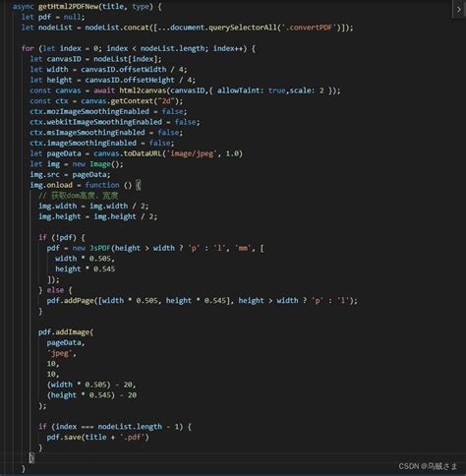Click the 'if (!pdf) {' line
Screen dimensions: 466x476
click(x=62, y=237)
